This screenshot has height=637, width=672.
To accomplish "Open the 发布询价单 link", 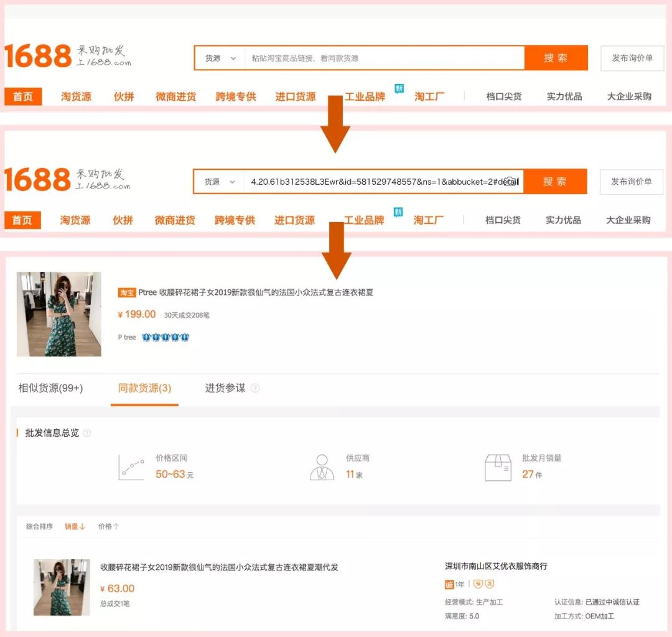I will click(632, 57).
